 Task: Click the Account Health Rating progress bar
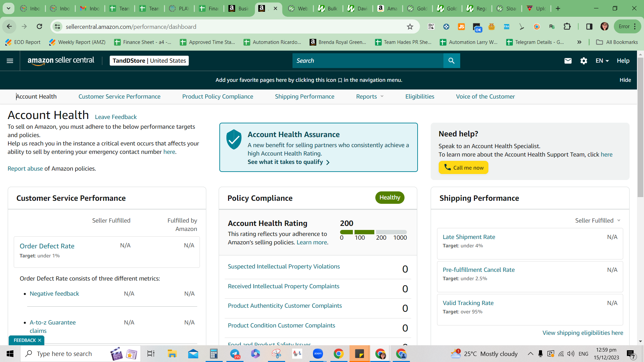[373, 232]
